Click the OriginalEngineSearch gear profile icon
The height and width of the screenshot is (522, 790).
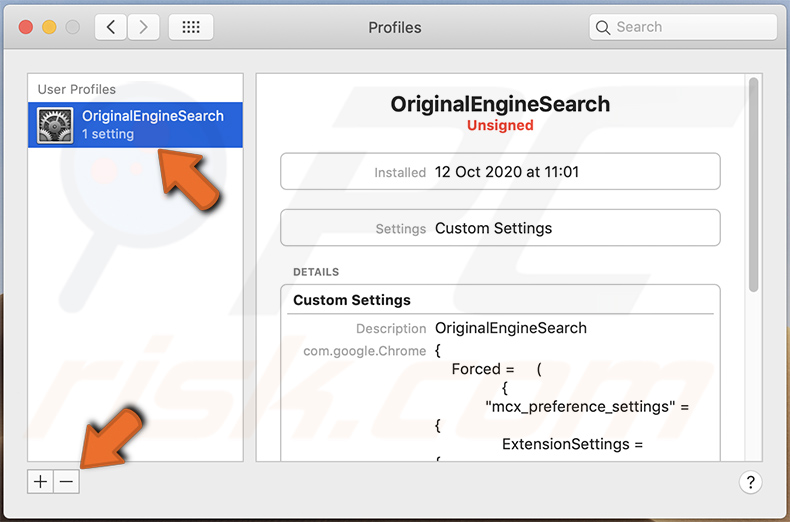pyautogui.click(x=55, y=125)
